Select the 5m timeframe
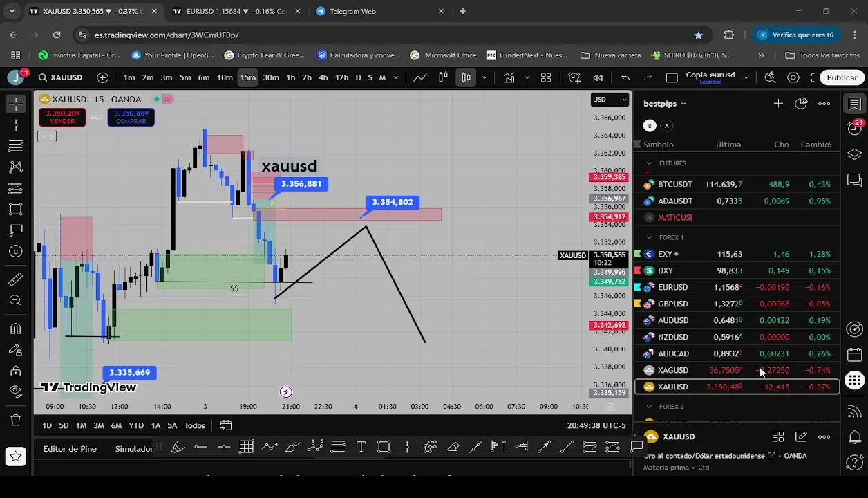This screenshot has width=868, height=498. coord(185,77)
